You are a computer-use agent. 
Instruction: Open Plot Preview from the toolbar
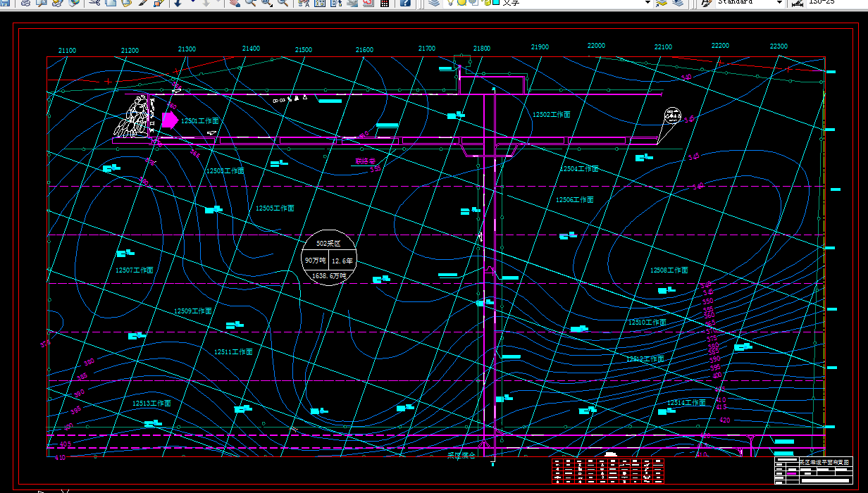tap(42, 2)
